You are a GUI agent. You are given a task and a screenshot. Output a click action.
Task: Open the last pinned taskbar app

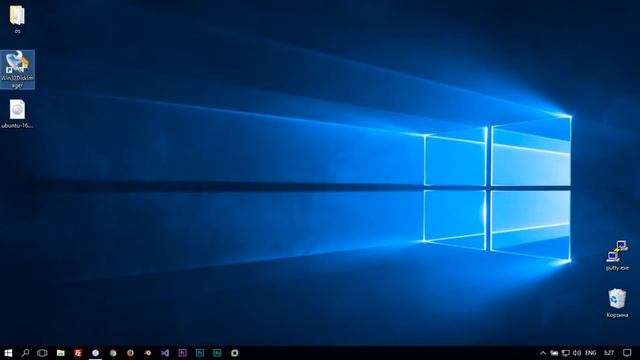[x=235, y=353]
